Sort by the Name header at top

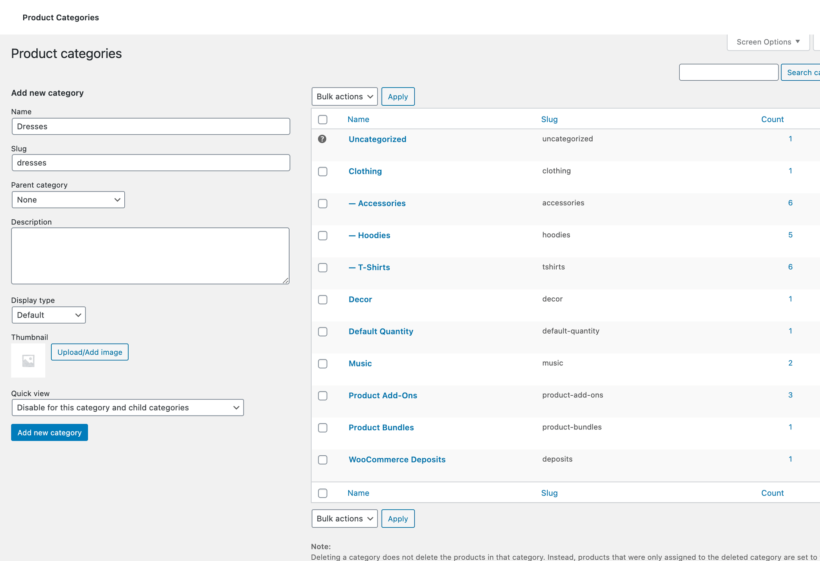point(358,119)
